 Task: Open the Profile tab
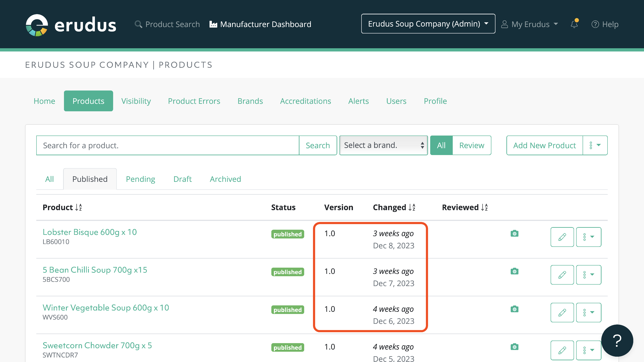[435, 101]
